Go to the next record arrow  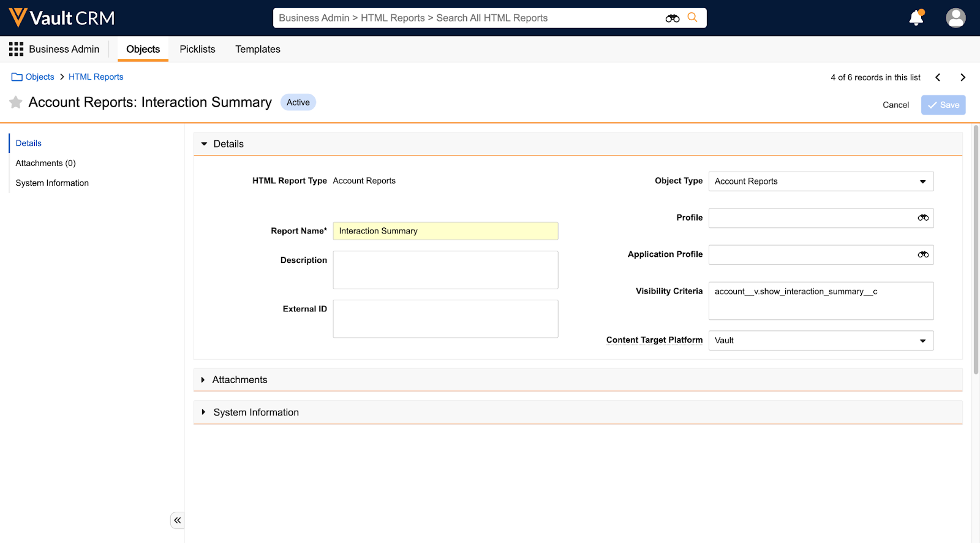pyautogui.click(x=962, y=77)
